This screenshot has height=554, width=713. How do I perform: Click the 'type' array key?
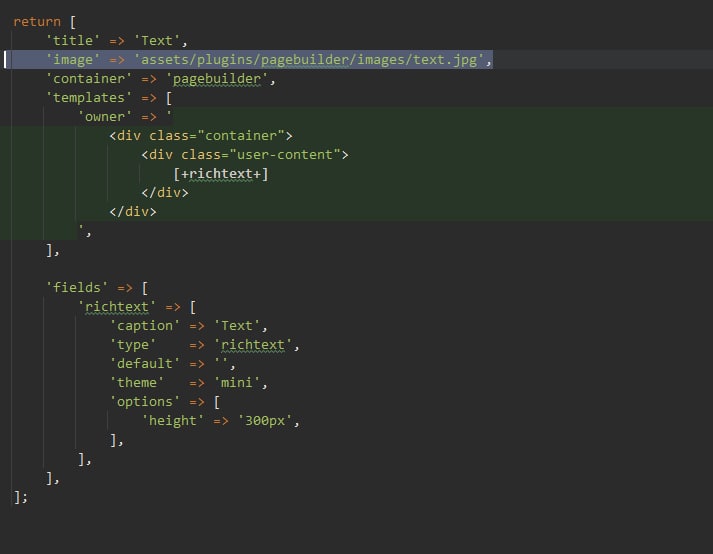coord(133,345)
